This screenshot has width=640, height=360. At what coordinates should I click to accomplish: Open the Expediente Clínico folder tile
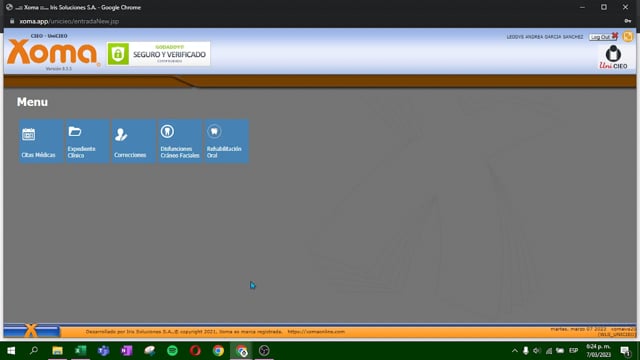pos(87,141)
